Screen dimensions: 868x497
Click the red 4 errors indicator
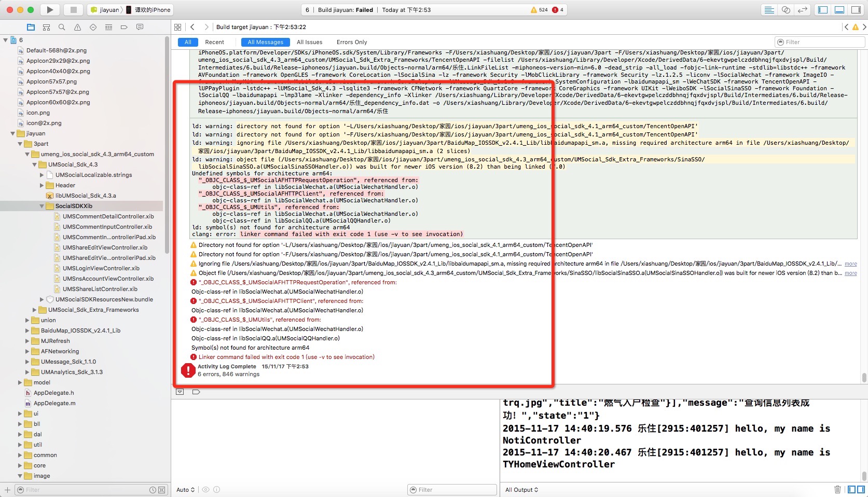coord(558,10)
